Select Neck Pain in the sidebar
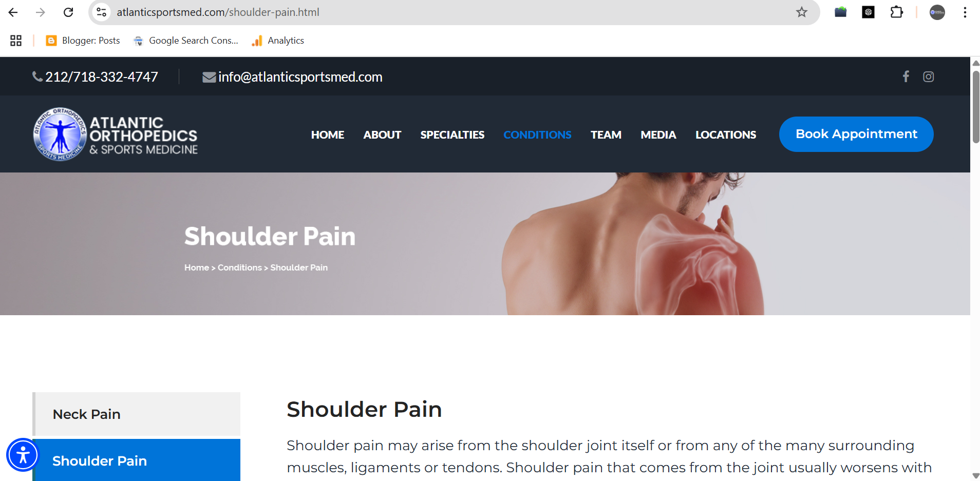 coord(137,414)
